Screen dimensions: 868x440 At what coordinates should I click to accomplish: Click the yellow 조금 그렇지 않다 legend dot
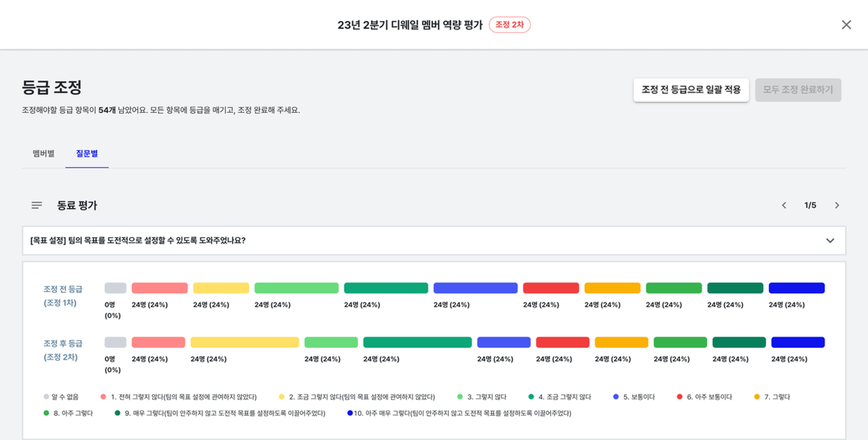[282, 397]
